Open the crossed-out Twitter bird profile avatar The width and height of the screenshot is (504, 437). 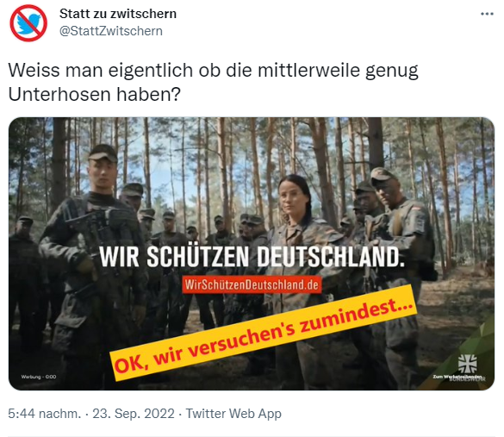(28, 22)
